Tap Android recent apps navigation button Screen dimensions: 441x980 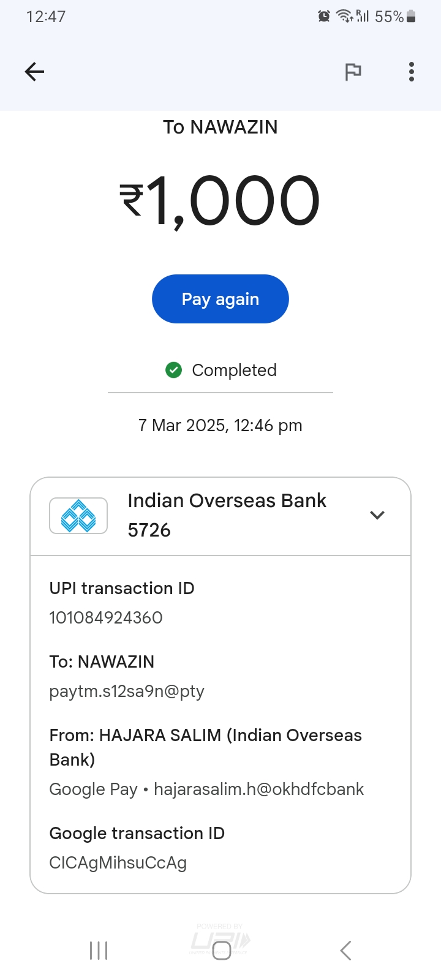click(x=99, y=951)
